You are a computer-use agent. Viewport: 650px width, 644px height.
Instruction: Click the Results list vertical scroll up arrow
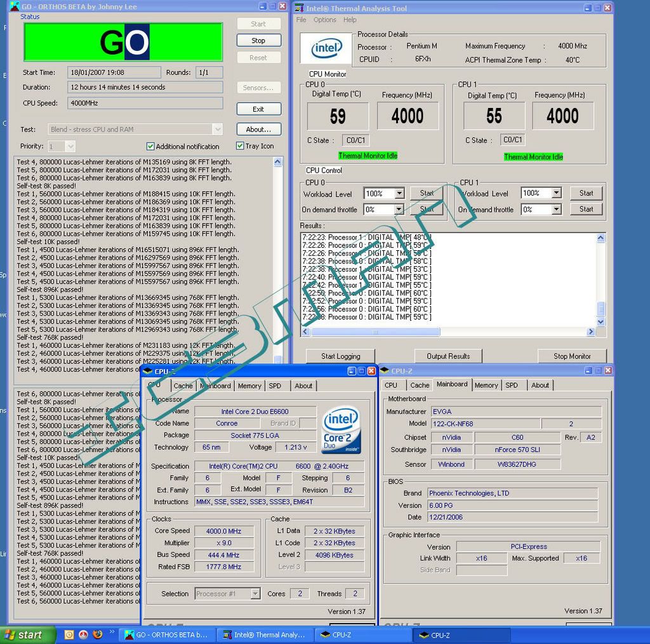click(x=600, y=238)
